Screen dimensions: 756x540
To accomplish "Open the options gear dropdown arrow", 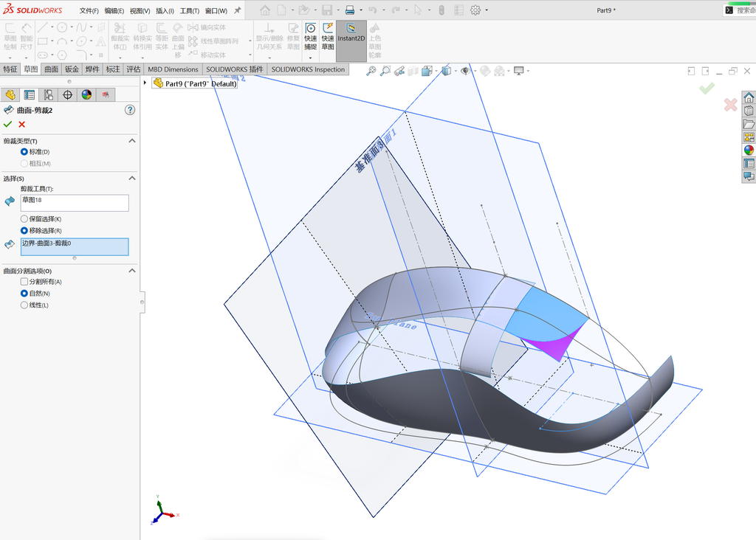I will pyautogui.click(x=487, y=10).
